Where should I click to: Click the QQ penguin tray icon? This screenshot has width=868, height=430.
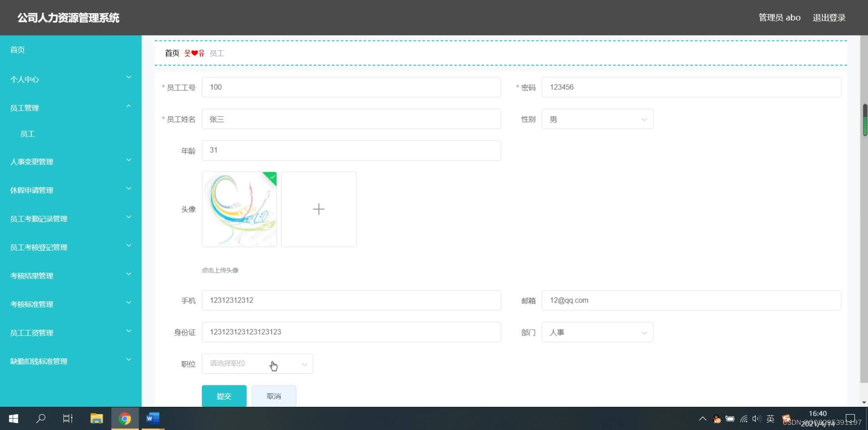pos(717,419)
